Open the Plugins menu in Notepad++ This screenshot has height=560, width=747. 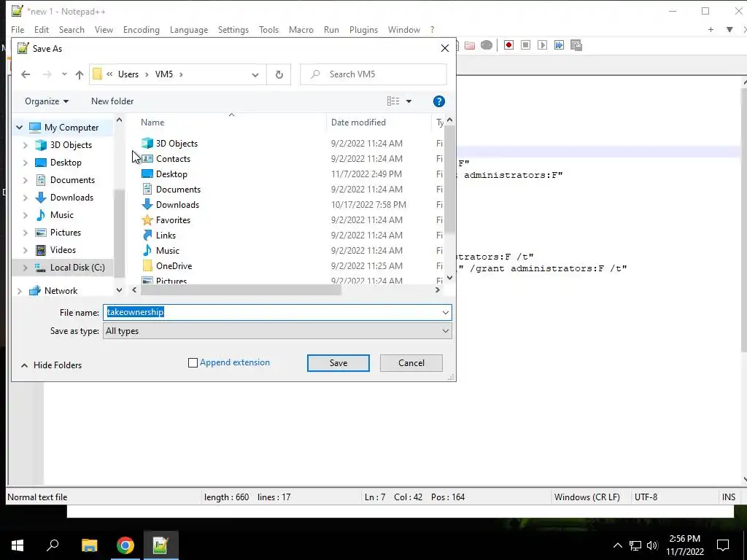click(x=363, y=29)
